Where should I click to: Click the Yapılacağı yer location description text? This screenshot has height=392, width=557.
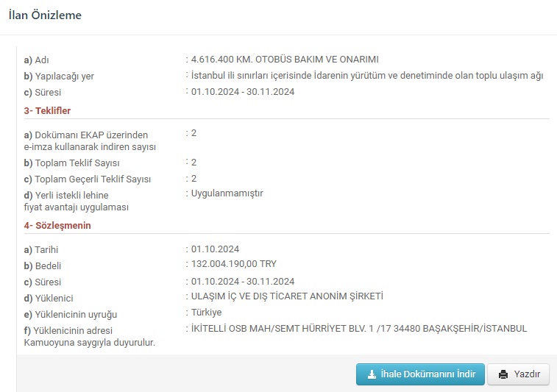pyautogui.click(x=366, y=76)
